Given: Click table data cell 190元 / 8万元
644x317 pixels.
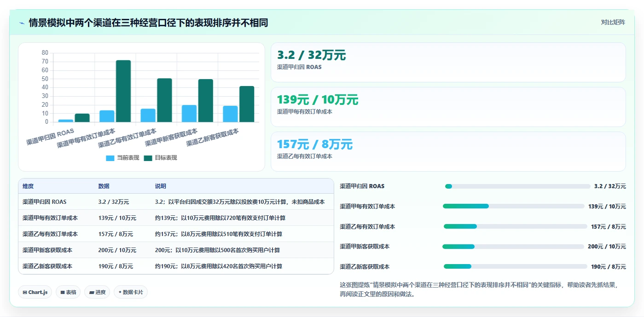Looking at the screenshot, I should click(x=116, y=266).
